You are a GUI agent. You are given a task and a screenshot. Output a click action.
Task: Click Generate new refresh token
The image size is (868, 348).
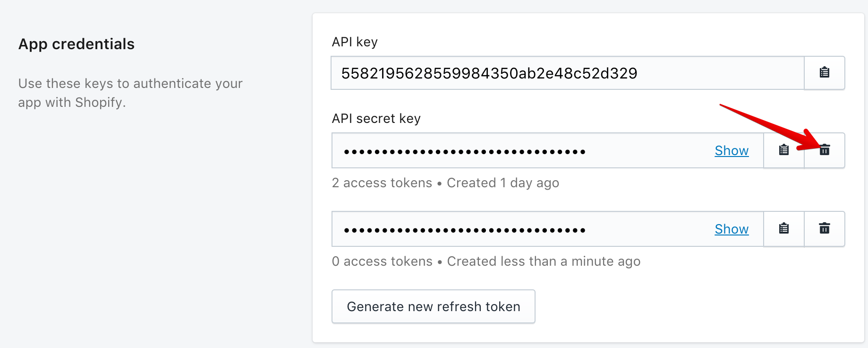pyautogui.click(x=434, y=306)
